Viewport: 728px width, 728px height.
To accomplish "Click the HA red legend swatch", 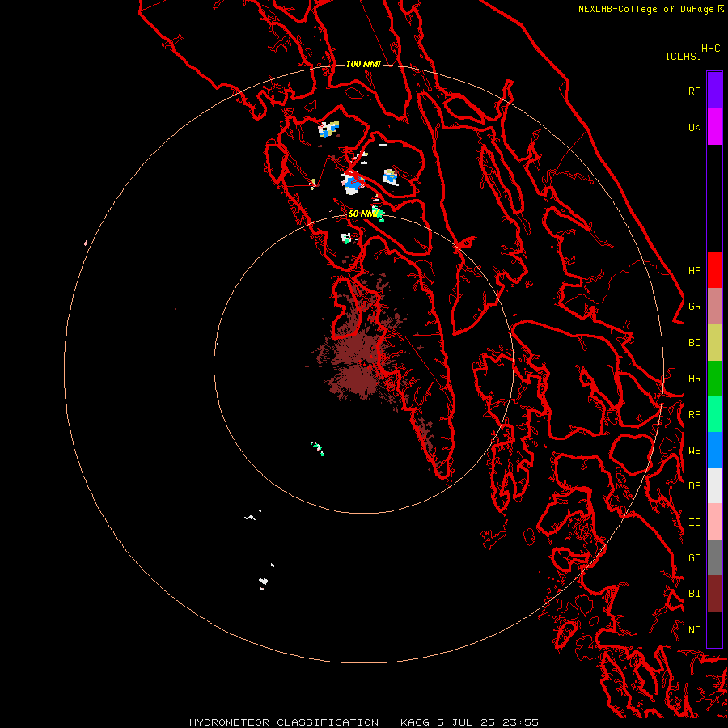I will (x=714, y=270).
